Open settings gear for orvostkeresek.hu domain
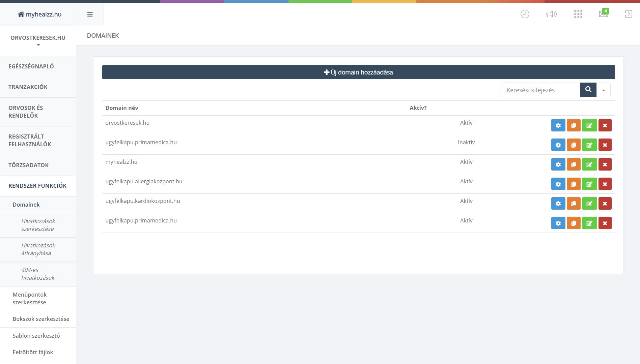Image resolution: width=640 pixels, height=364 pixels. 558,125
